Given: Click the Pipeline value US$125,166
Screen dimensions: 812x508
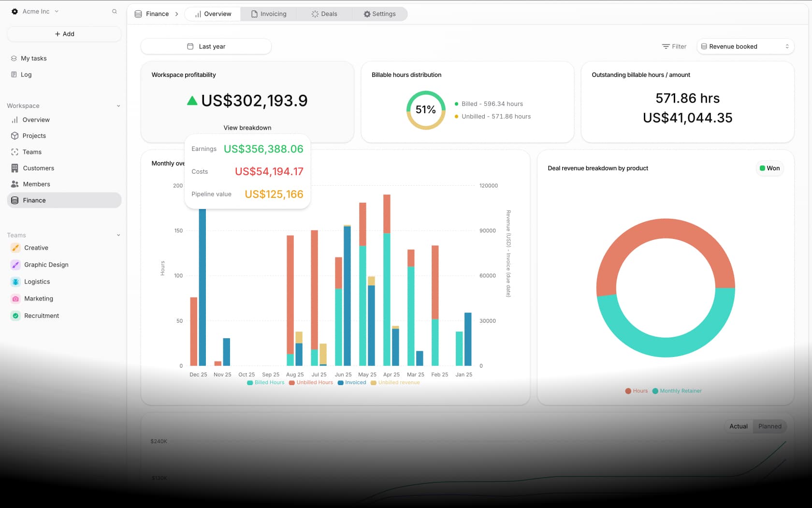Looking at the screenshot, I should click(274, 194).
